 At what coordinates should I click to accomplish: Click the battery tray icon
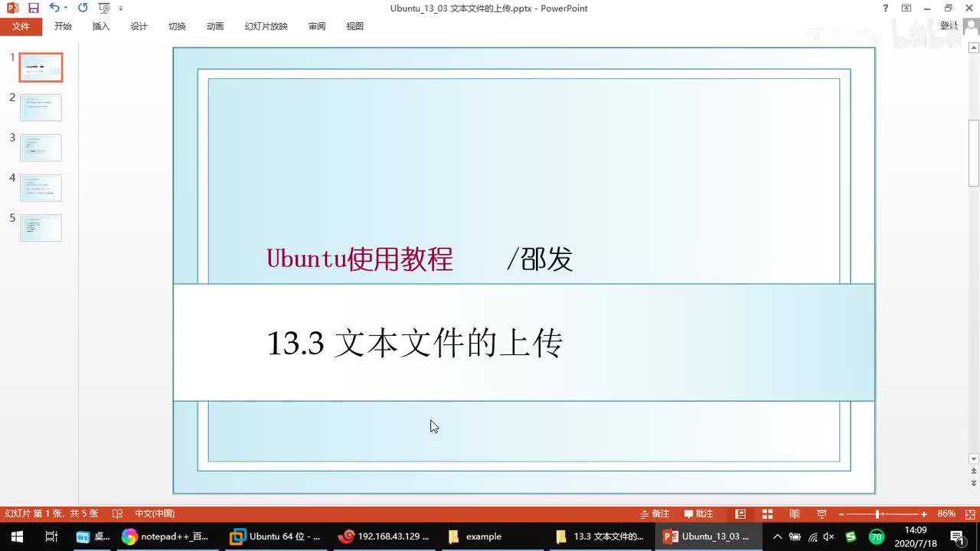(x=795, y=536)
